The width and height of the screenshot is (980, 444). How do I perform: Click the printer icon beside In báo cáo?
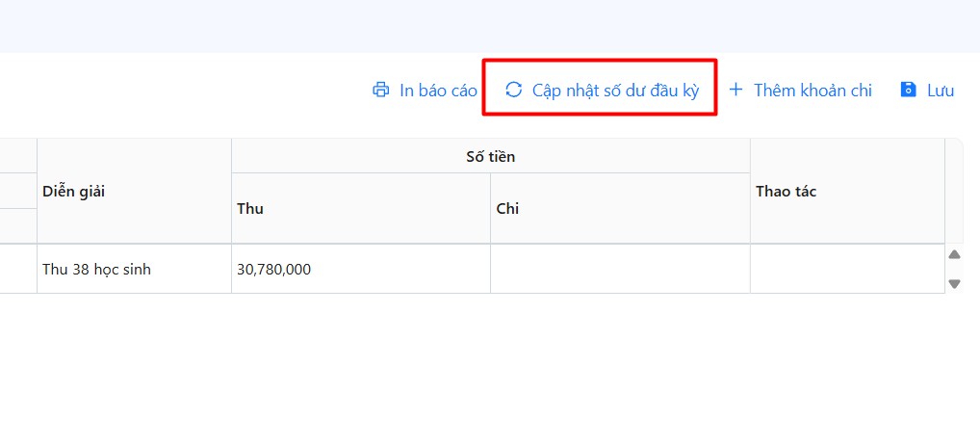380,91
